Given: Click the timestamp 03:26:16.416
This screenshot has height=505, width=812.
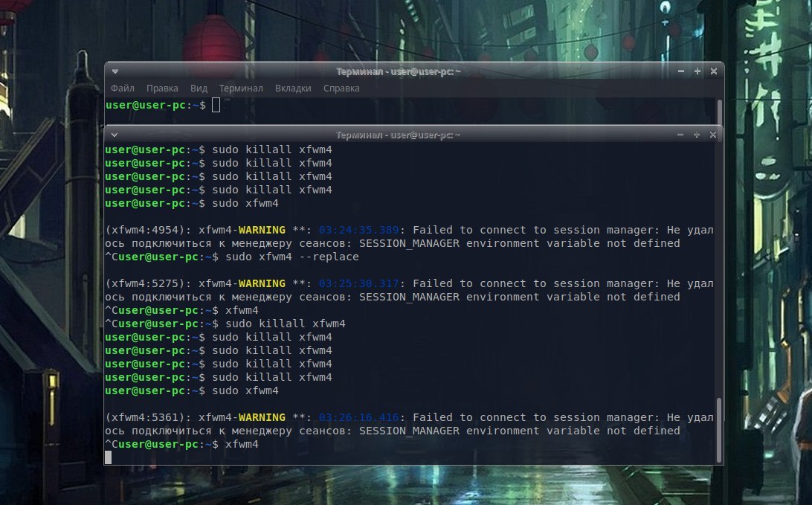Looking at the screenshot, I should pyautogui.click(x=359, y=417).
